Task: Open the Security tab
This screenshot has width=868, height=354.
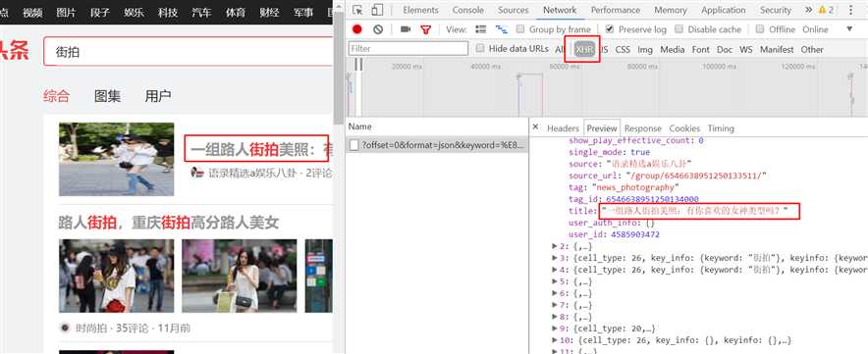Action: [x=776, y=10]
